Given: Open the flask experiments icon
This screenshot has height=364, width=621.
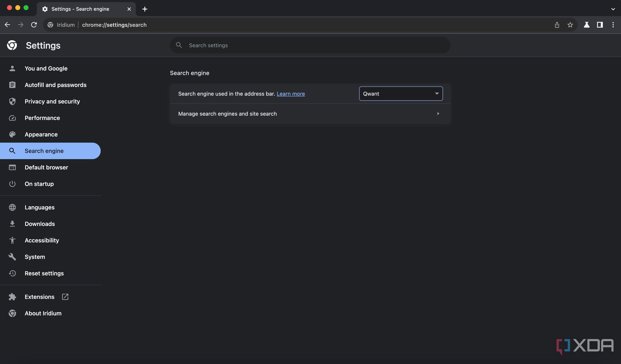Looking at the screenshot, I should tap(587, 25).
